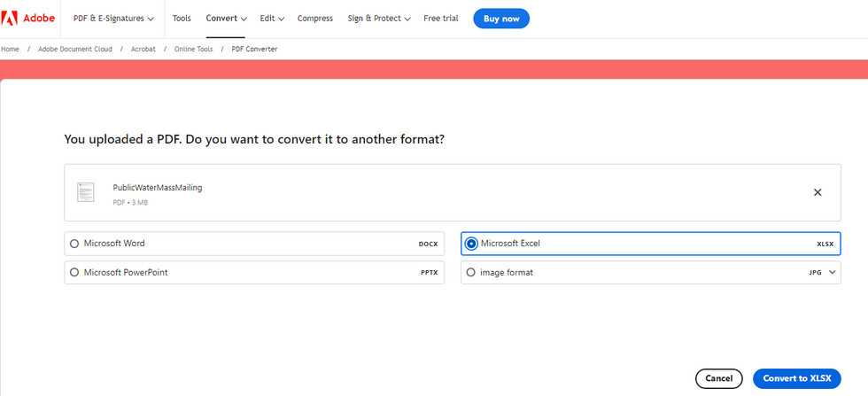Open the Edit dropdown menu
868x396 pixels.
tap(272, 19)
